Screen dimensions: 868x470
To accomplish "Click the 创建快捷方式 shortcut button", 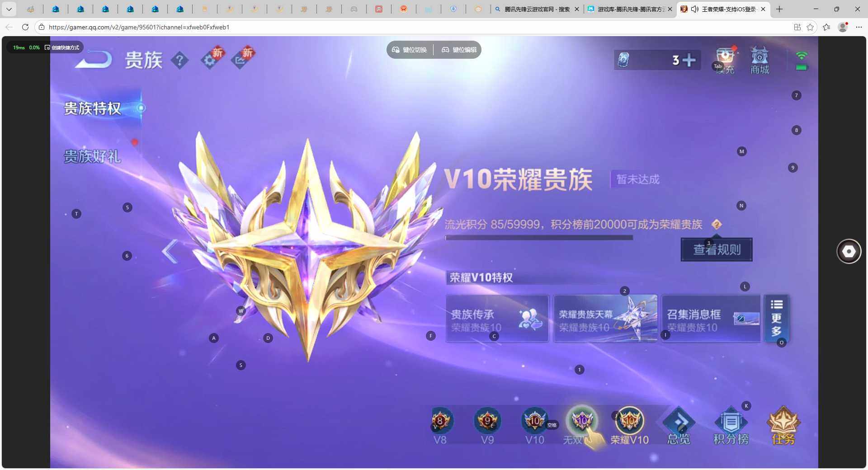I will click(x=63, y=47).
